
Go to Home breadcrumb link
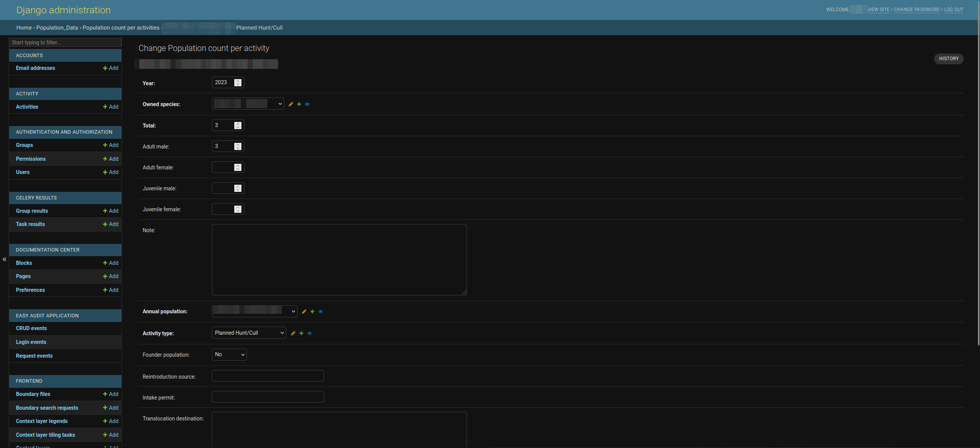[24, 28]
